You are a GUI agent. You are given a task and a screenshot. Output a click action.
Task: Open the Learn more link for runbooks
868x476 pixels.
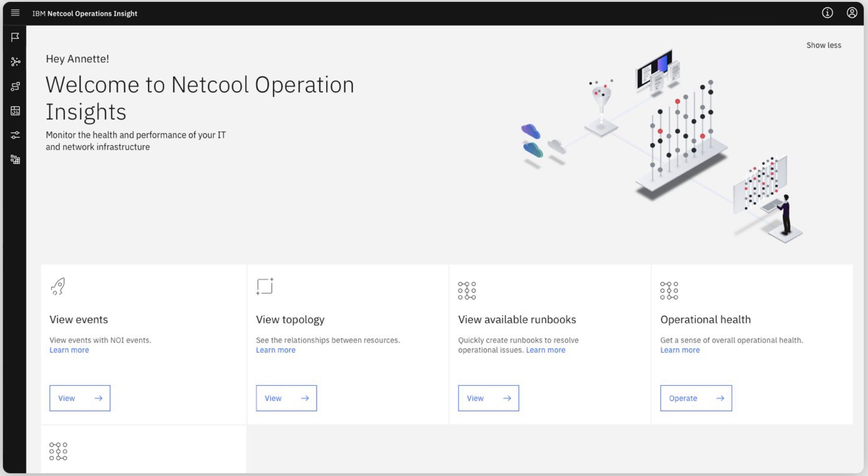[546, 350]
